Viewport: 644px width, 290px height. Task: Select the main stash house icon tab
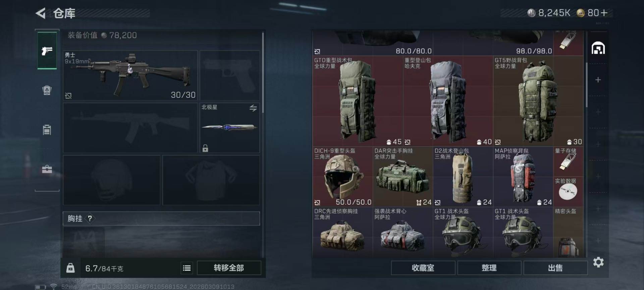click(598, 48)
